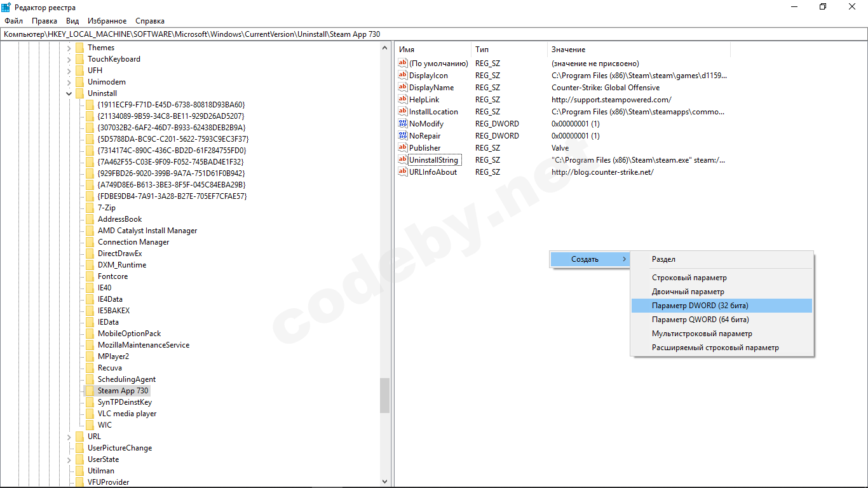
Task: Select the {1911ECF9-F71D-E45D-6738-80818D93BA60} key
Action: 171,105
